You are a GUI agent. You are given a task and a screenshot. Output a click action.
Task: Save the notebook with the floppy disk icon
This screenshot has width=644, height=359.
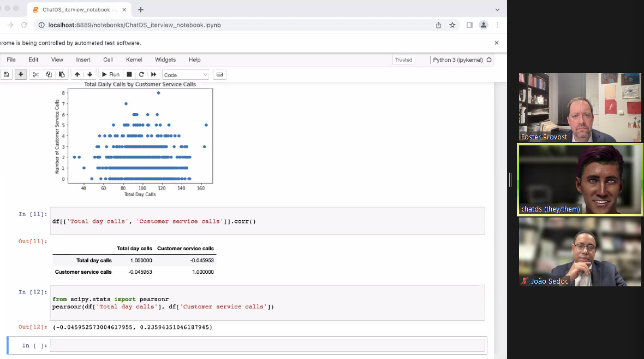pos(7,74)
